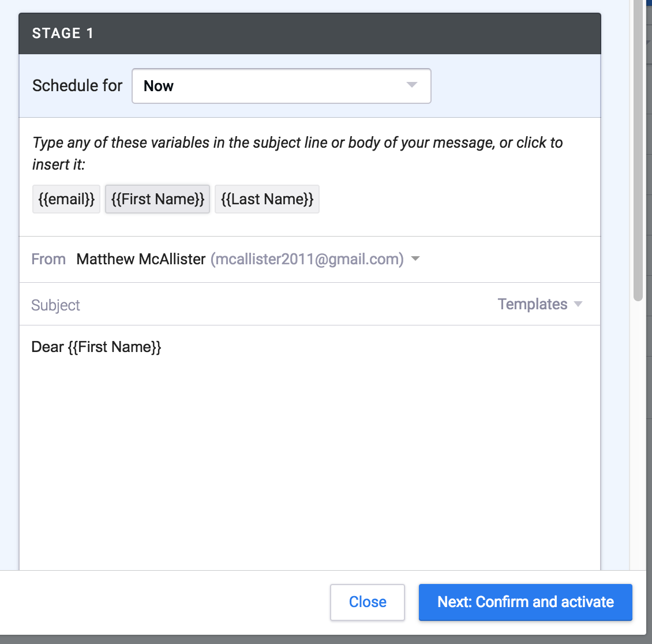Viewport: 652px width, 644px height.
Task: Click the Schedule for label
Action: point(77,85)
